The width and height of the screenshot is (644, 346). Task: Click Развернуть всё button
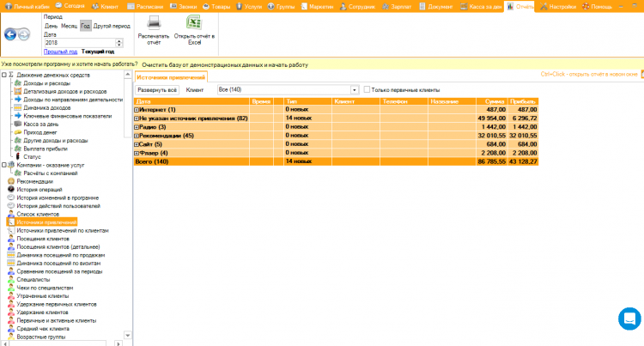click(x=157, y=89)
